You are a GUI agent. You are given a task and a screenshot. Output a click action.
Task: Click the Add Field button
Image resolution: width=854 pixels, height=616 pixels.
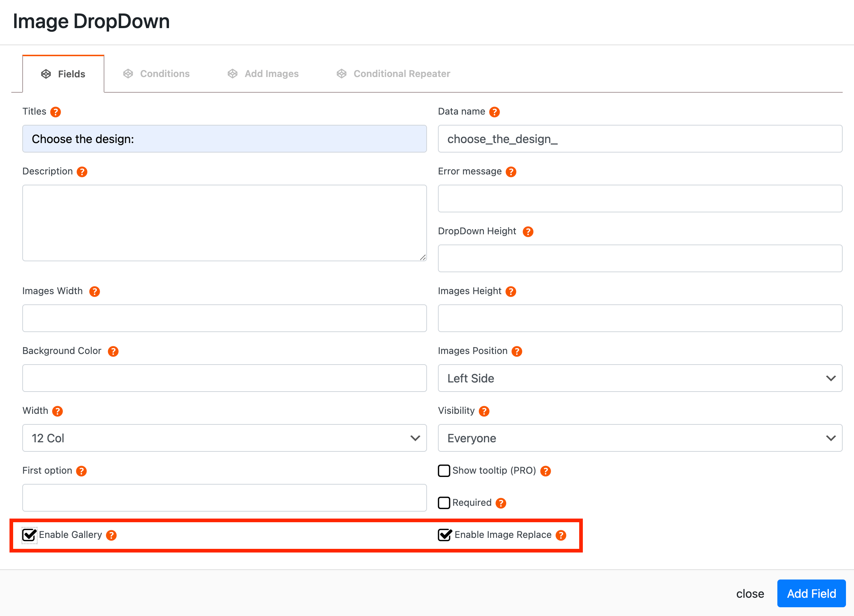811,593
